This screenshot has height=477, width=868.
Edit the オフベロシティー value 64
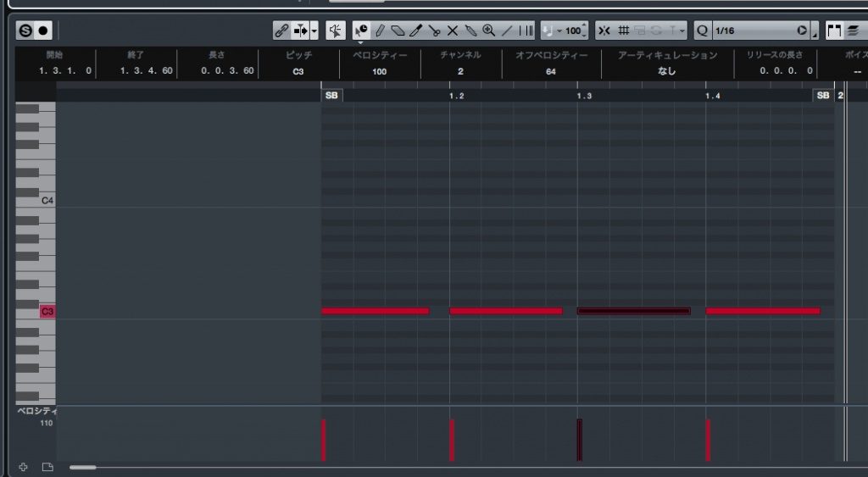tap(551, 71)
